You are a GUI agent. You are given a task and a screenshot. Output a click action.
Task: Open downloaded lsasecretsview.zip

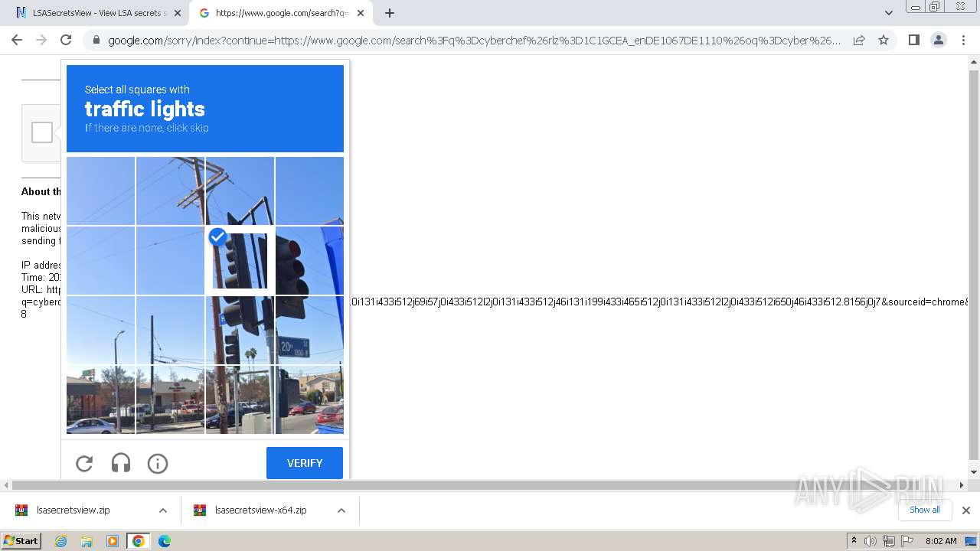[x=73, y=510]
